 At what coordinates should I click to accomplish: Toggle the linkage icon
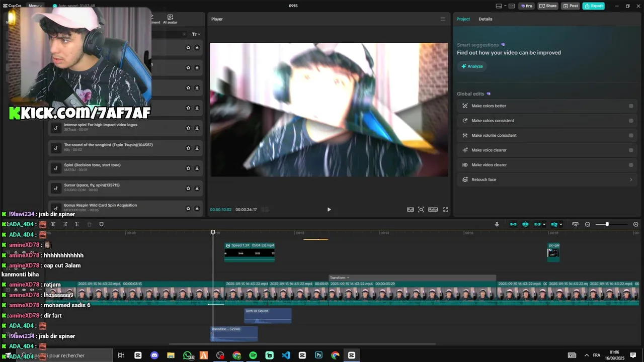point(537,224)
